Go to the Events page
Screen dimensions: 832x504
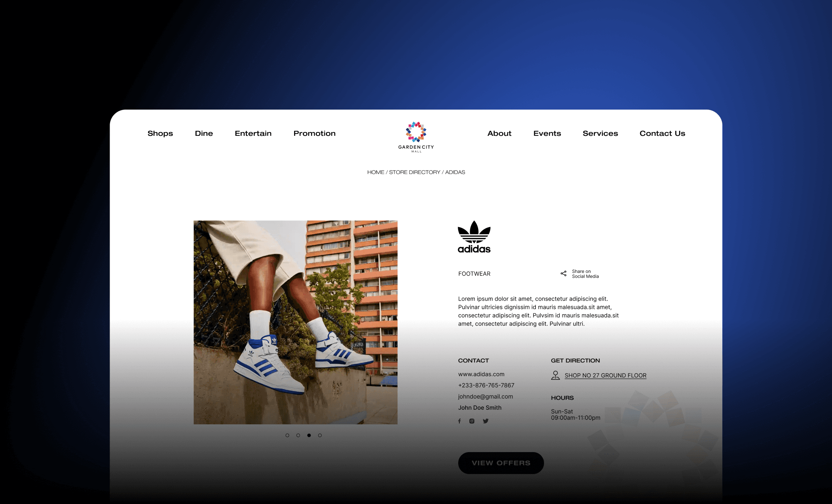coord(547,133)
